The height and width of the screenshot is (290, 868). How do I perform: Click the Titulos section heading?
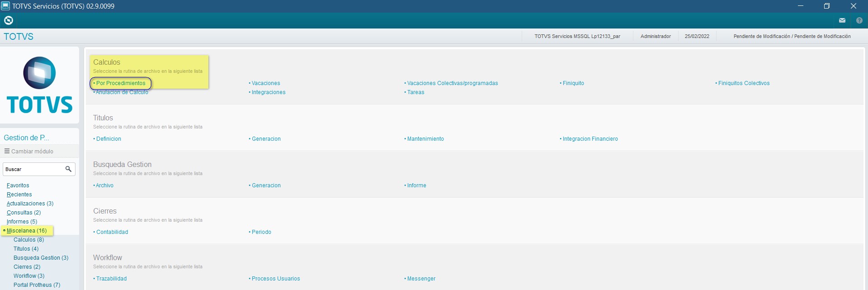click(x=103, y=118)
